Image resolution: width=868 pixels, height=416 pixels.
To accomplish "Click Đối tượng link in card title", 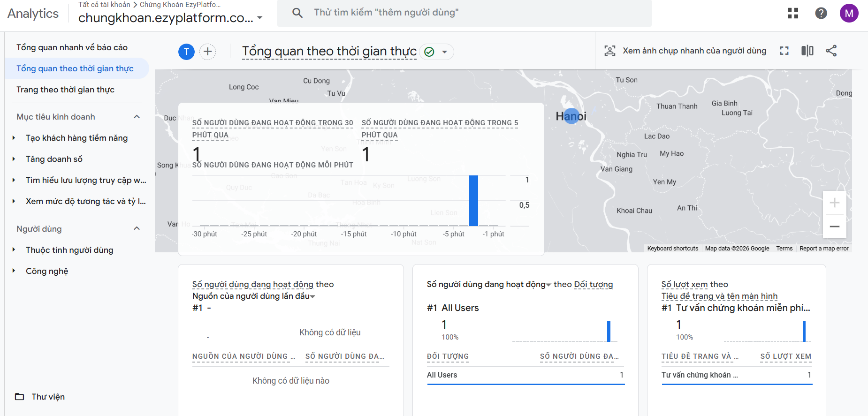I will pos(594,284).
